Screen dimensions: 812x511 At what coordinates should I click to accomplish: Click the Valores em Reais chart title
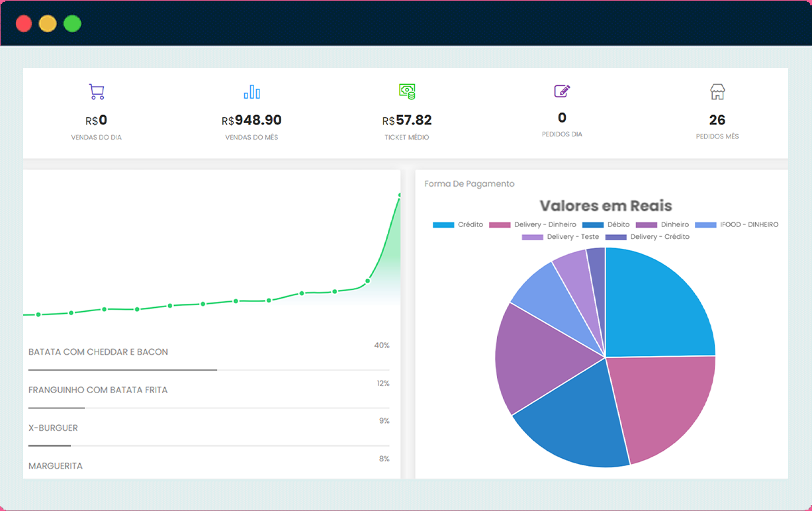point(606,206)
